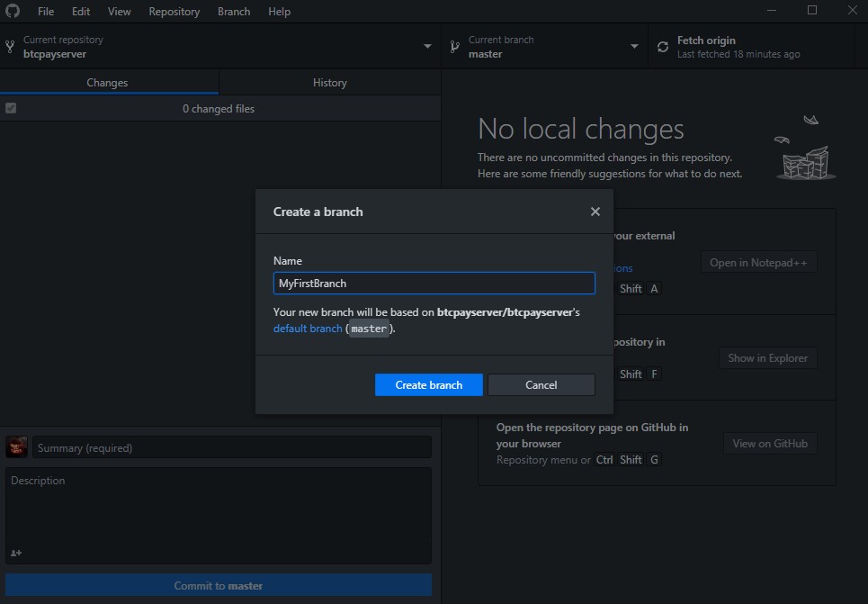Focus the Summary (required) field

point(232,447)
